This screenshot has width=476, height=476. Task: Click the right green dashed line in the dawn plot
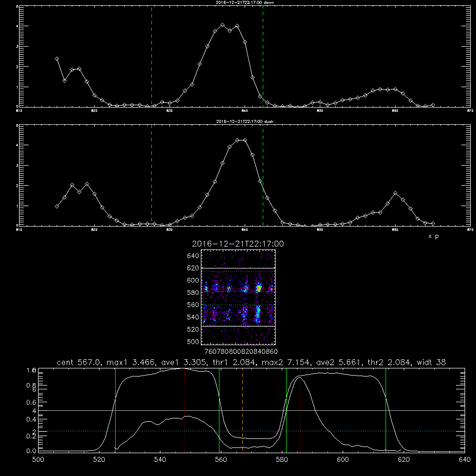click(x=263, y=56)
